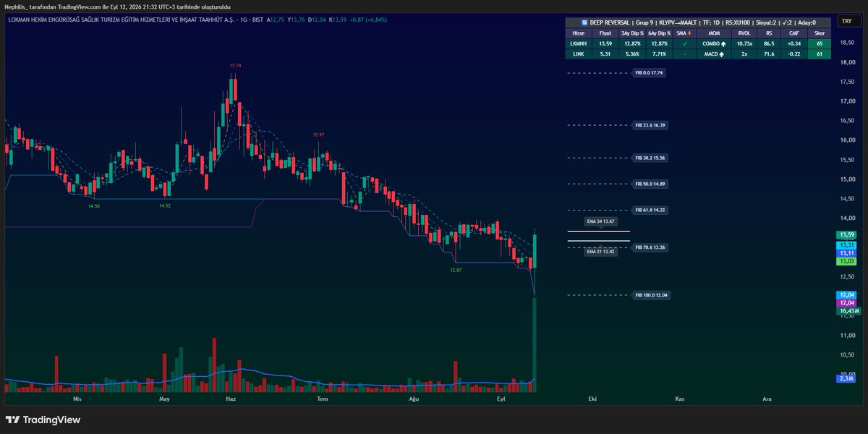Click the 2,3M volume average tag
Viewport: 868px width, 434px height.
846,378
